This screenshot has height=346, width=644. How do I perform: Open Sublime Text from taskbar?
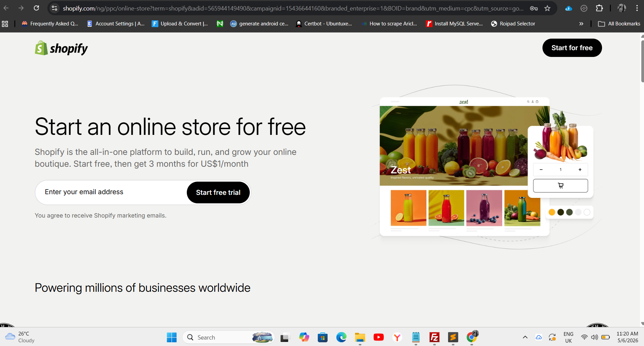(453, 337)
